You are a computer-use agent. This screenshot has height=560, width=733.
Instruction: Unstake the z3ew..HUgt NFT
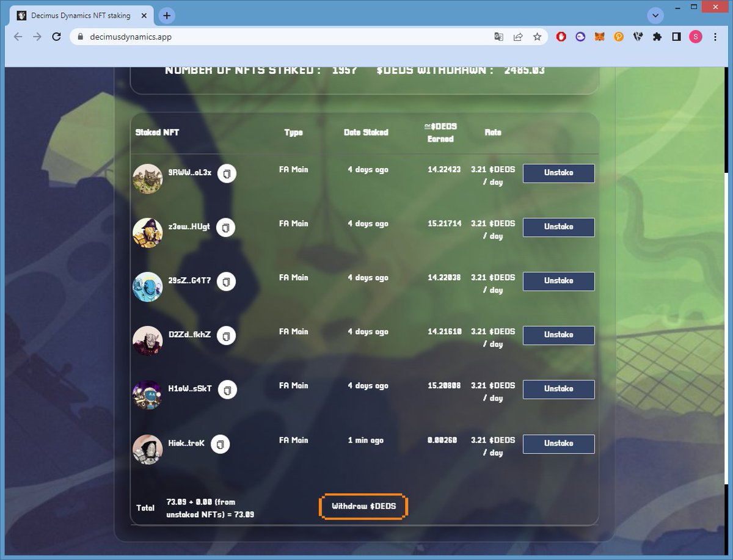pyautogui.click(x=558, y=227)
